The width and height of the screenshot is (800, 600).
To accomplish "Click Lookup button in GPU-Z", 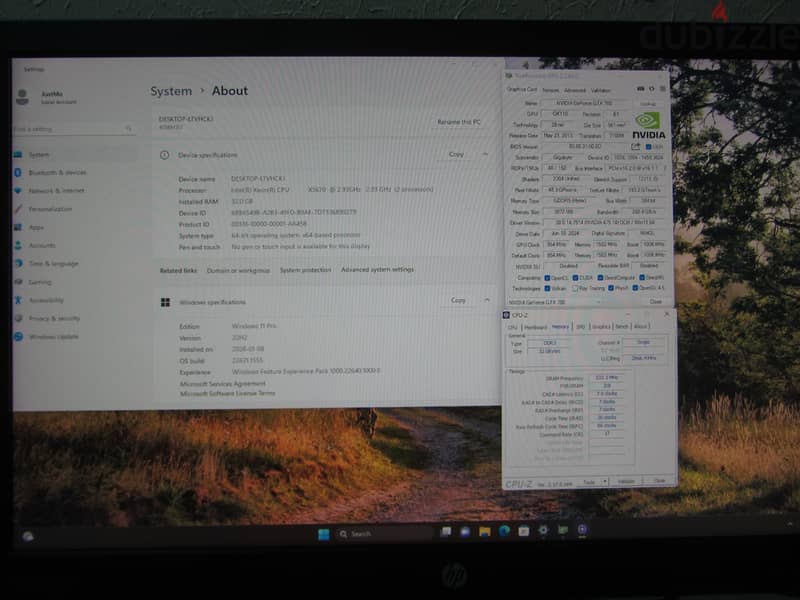I will click(x=648, y=104).
